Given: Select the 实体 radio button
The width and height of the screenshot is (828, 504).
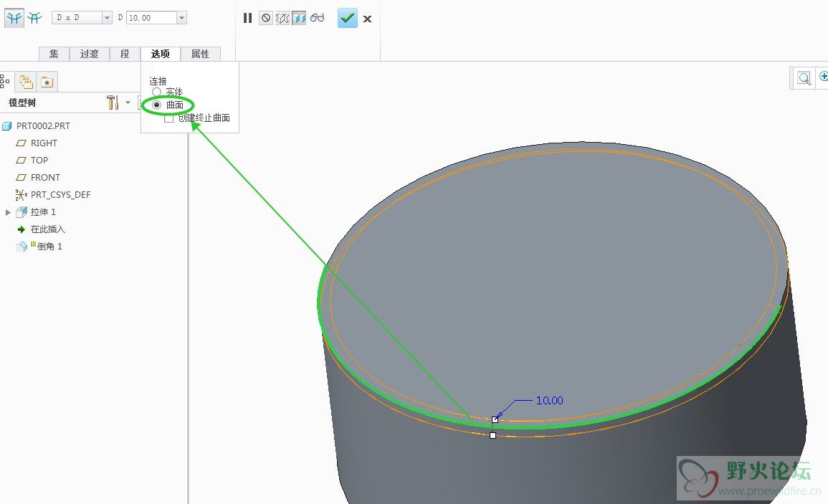Looking at the screenshot, I should point(156,92).
